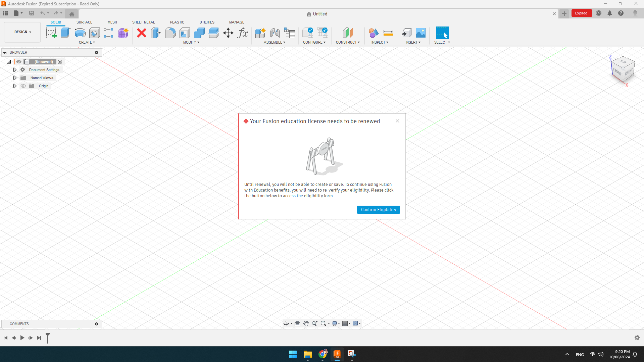Screen dimensions: 644x362
Task: Select the Measure ruler tool
Action: click(388, 33)
